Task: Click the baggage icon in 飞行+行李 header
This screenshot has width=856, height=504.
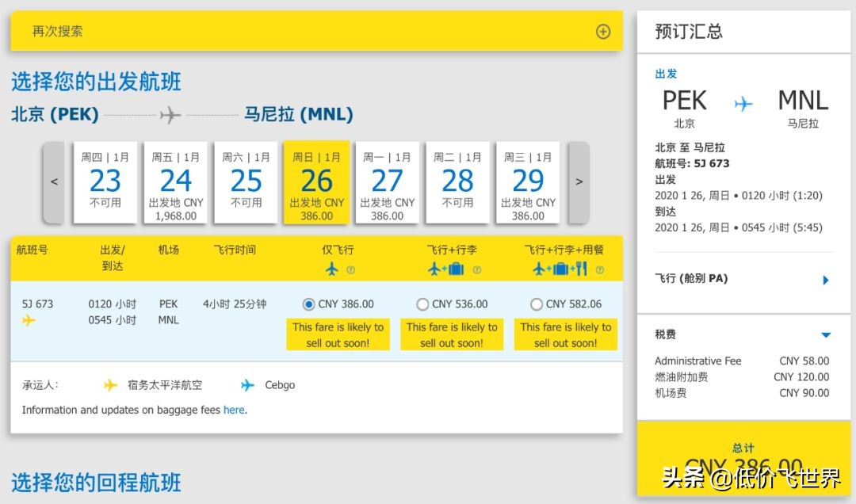Action: (455, 270)
